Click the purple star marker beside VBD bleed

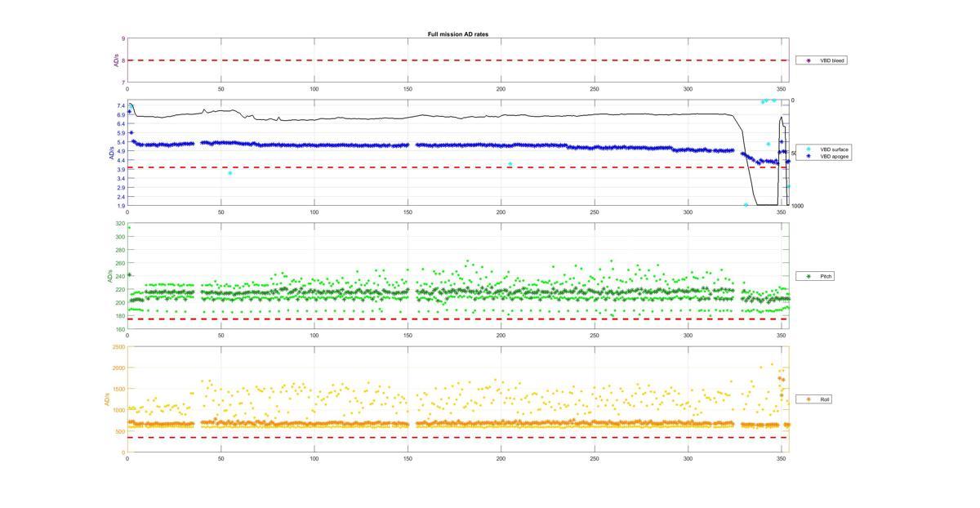coord(808,60)
